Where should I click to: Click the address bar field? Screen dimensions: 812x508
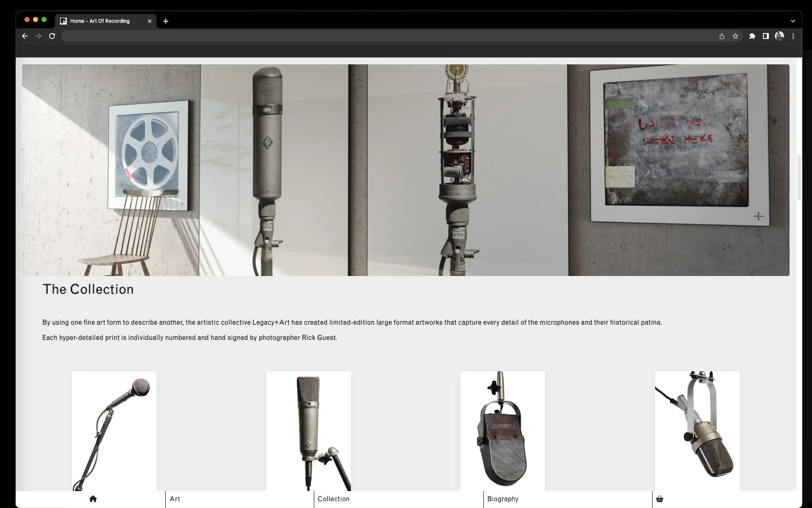coord(381,36)
